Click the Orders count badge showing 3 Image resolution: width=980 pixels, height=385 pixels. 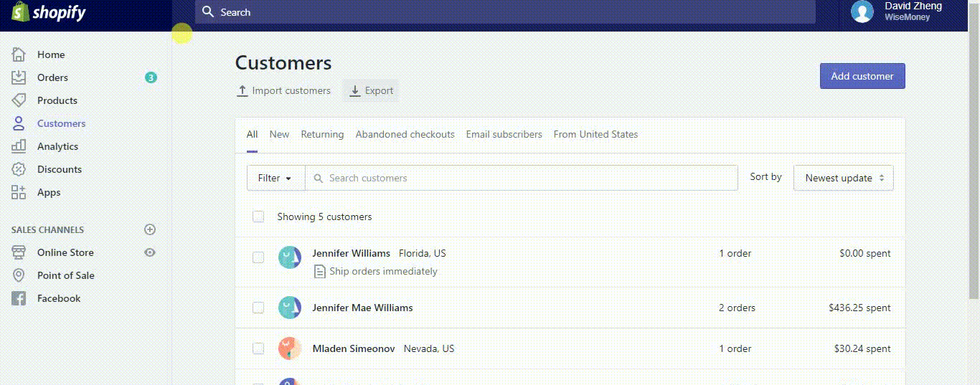[151, 77]
